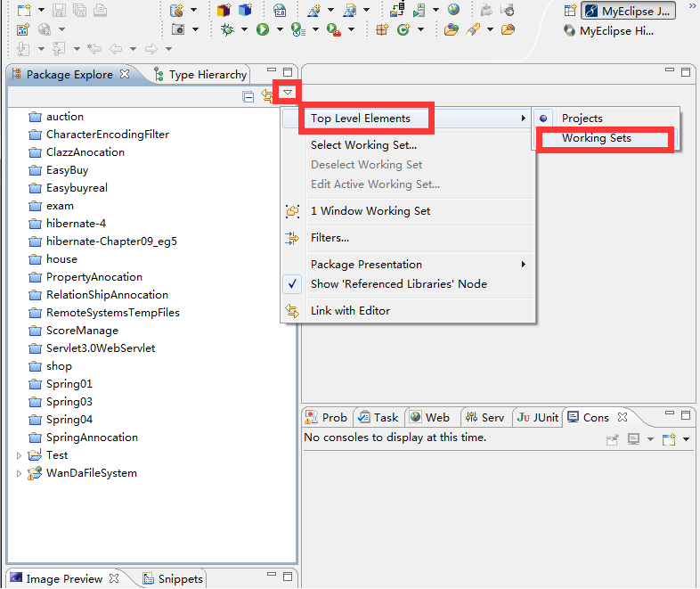The height and width of the screenshot is (589, 700).
Task: Switch to the Prob (Problems) tab
Action: (x=327, y=418)
